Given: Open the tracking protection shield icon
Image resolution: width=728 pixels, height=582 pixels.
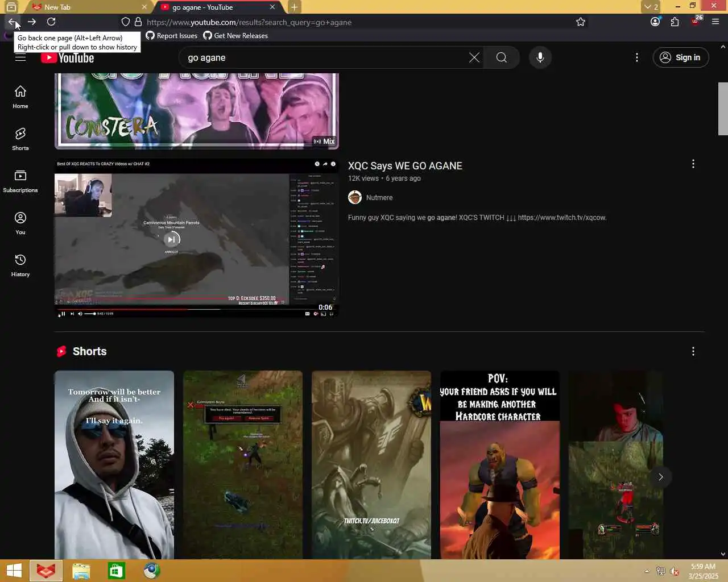Looking at the screenshot, I should 126,22.
